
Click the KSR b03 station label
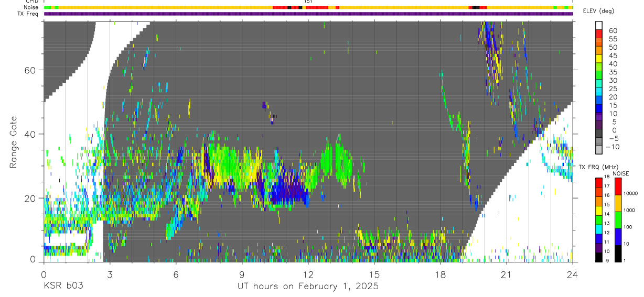[x=63, y=286]
